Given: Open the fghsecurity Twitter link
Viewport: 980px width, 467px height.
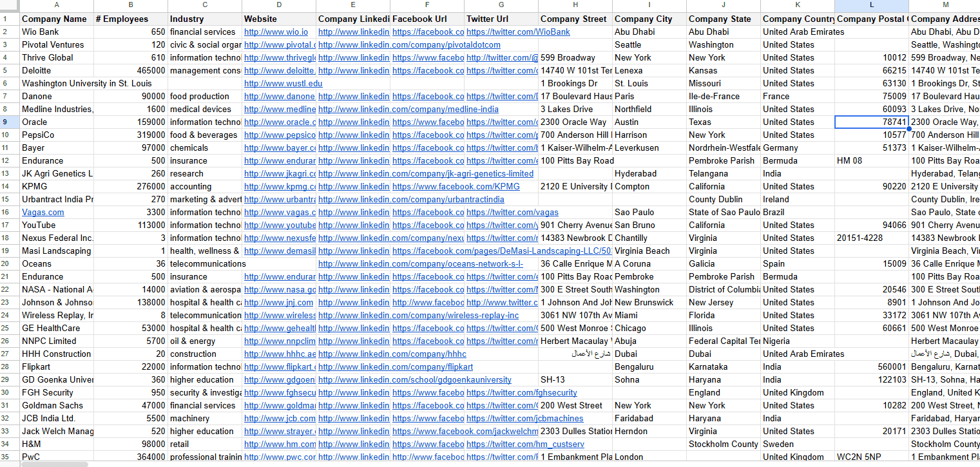Looking at the screenshot, I should click(521, 392).
